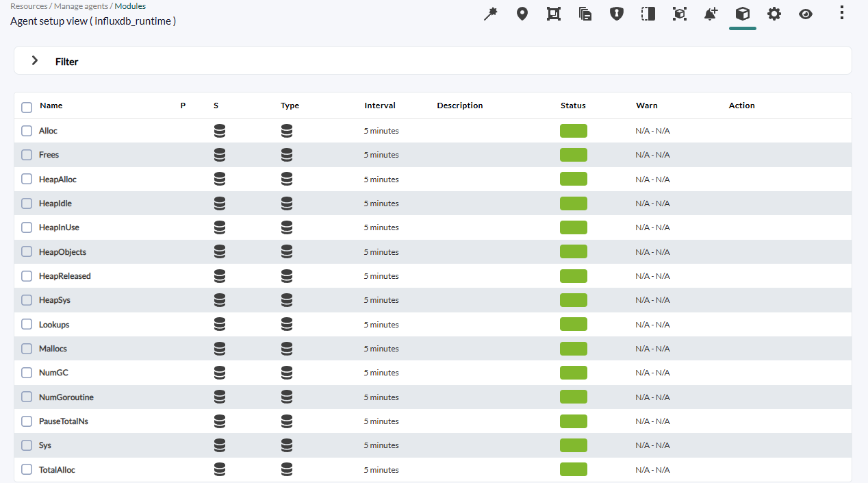This screenshot has width=868, height=483.
Task: Expand the Filter panel chevron
Action: (x=35, y=61)
